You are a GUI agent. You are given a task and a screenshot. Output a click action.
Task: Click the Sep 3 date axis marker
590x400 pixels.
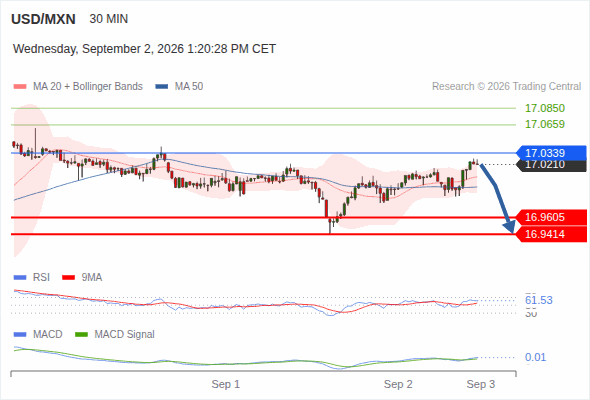tap(481, 384)
